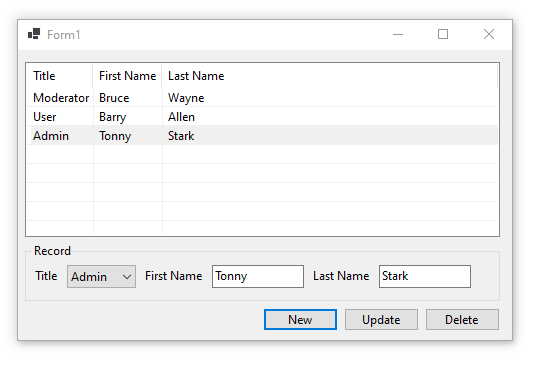Focus the First Name field containing Tonny
The height and width of the screenshot is (367, 542).
point(258,276)
